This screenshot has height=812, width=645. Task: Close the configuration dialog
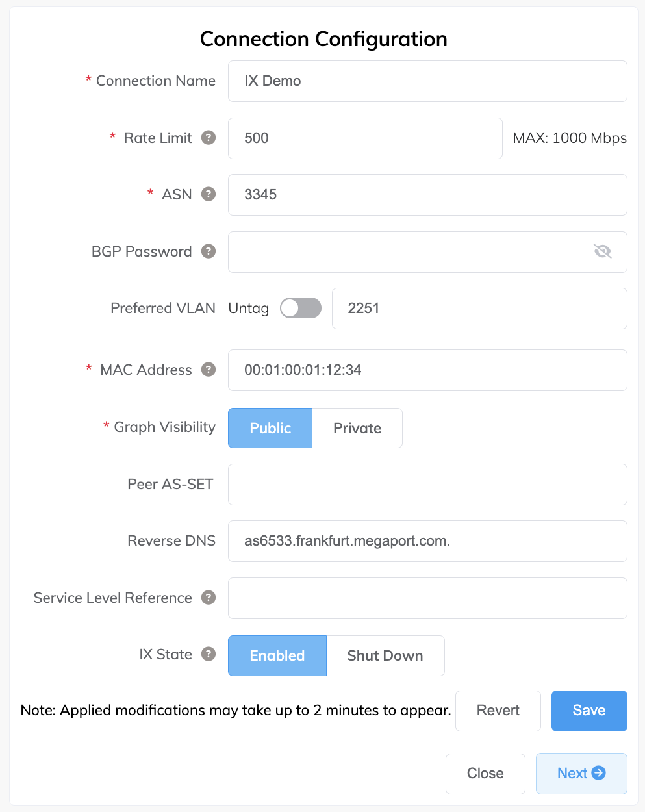pyautogui.click(x=485, y=773)
